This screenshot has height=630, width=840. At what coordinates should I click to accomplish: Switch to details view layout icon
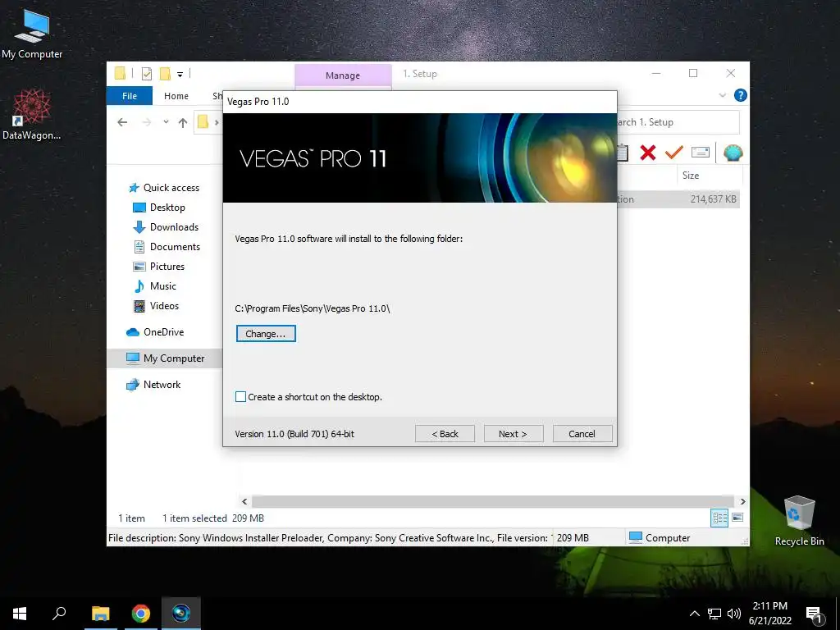719,518
